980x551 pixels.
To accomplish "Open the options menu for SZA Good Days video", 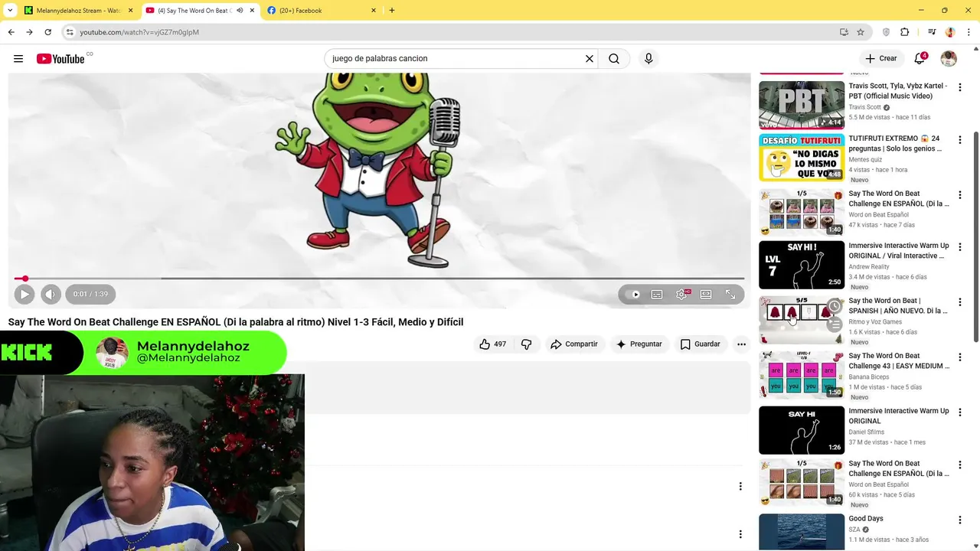I will pos(959,520).
